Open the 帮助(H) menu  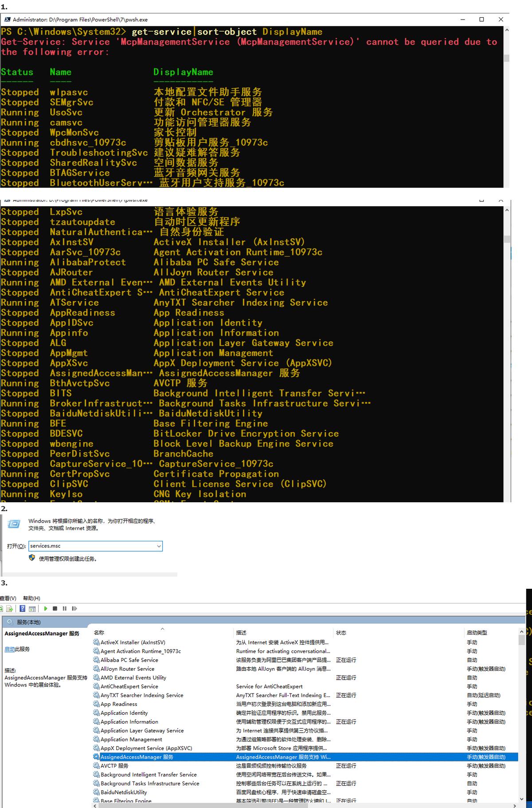click(31, 598)
